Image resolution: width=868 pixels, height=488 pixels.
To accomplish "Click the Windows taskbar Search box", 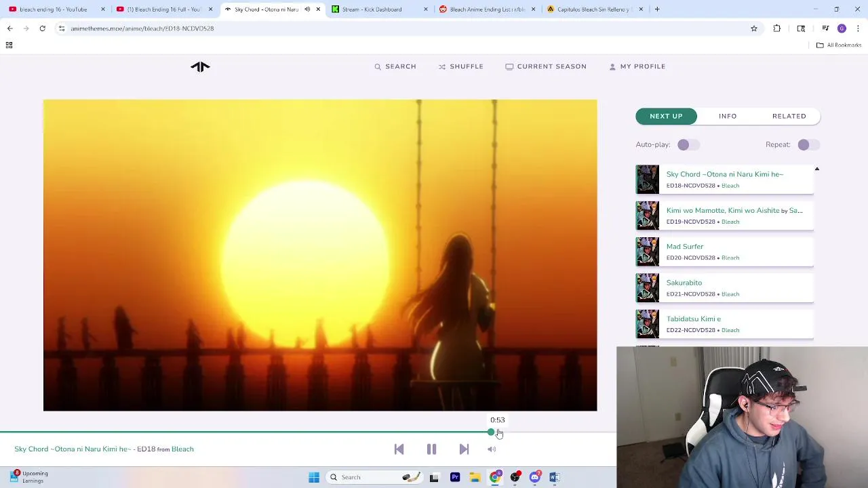I will (374, 477).
